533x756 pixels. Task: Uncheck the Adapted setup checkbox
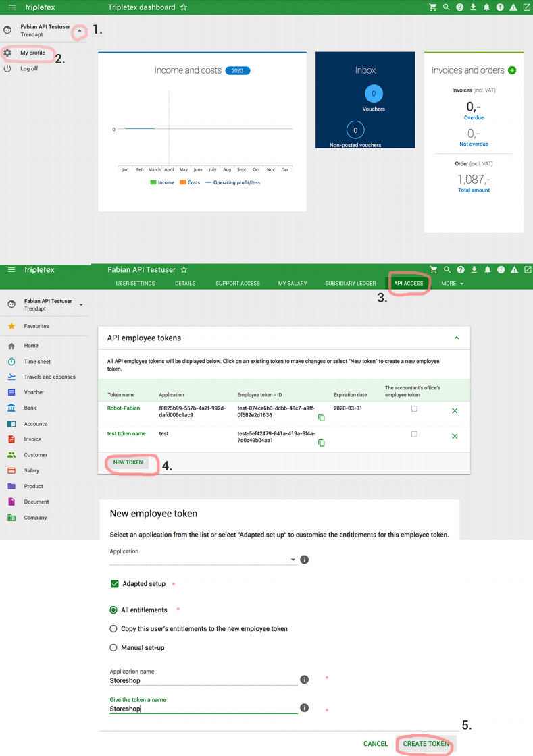(115, 584)
